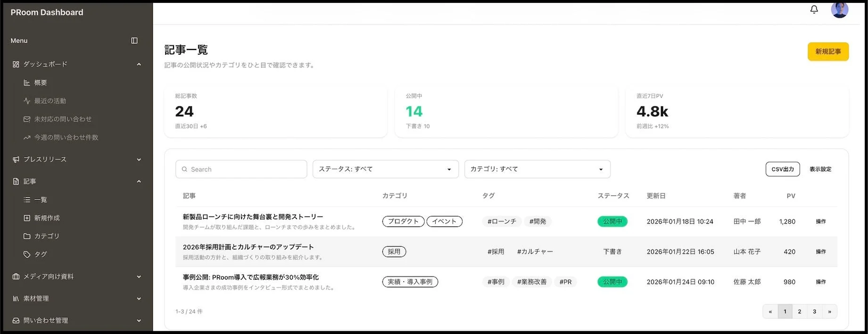Open article 2026年採用計画とカルチャーのアップデート

248,247
